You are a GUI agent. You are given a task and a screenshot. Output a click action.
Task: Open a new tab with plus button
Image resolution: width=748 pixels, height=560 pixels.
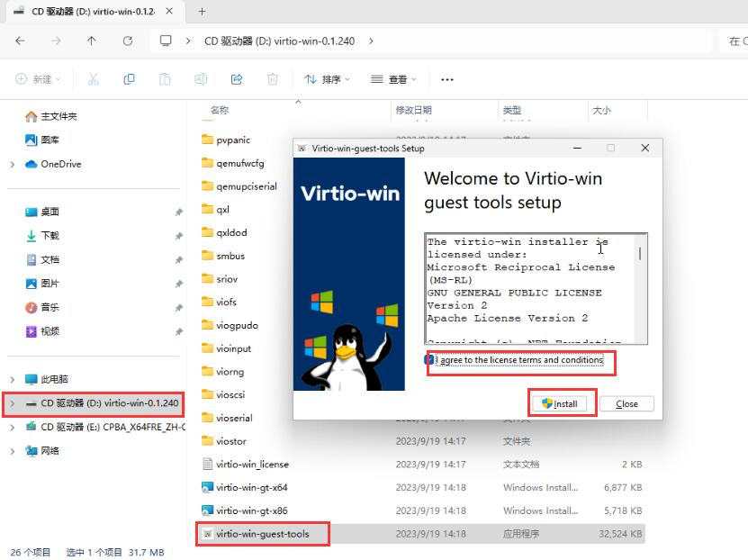(x=202, y=12)
